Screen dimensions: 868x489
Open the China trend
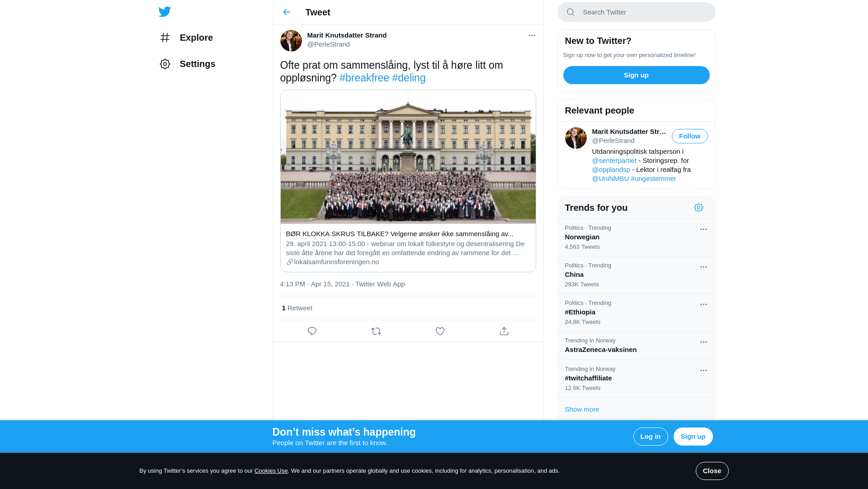click(x=636, y=275)
